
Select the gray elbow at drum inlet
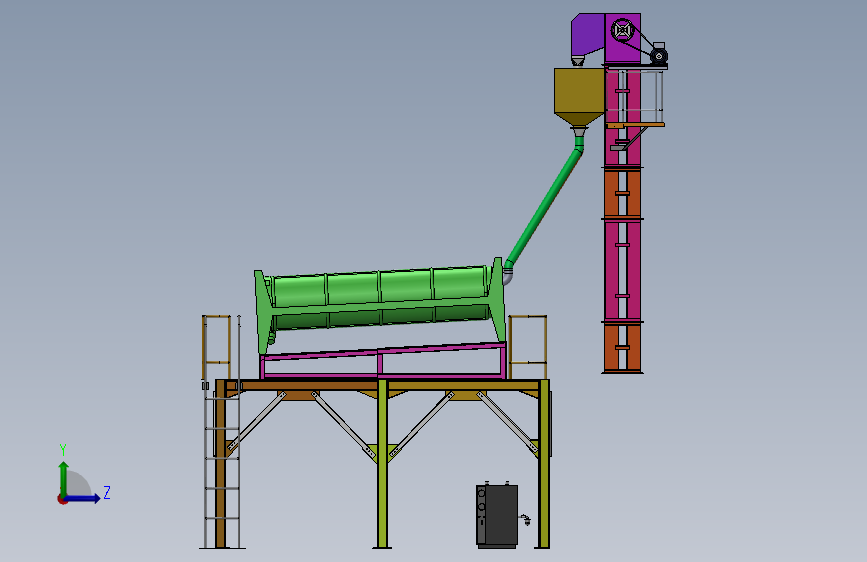tap(508, 275)
